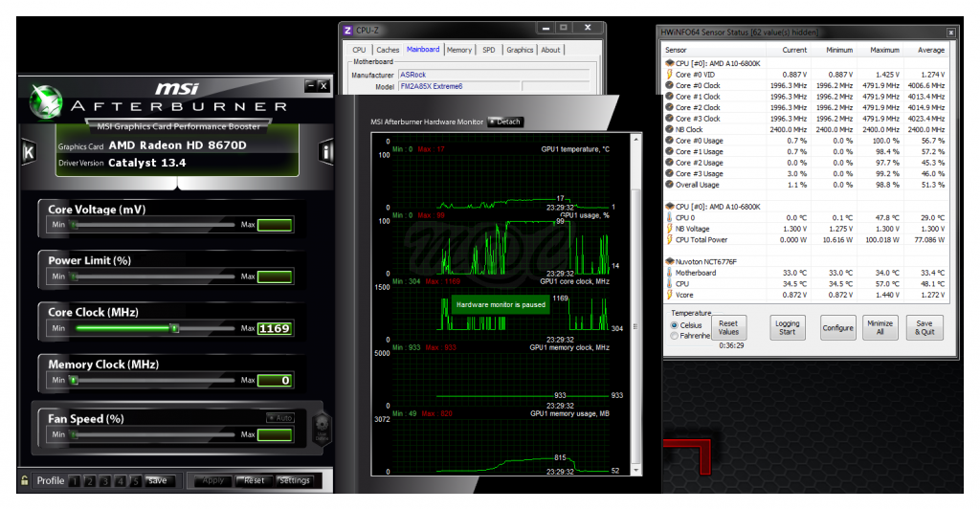The height and width of the screenshot is (509, 980).
Task: Open the SPD tab in CPU-Z
Action: click(x=489, y=50)
